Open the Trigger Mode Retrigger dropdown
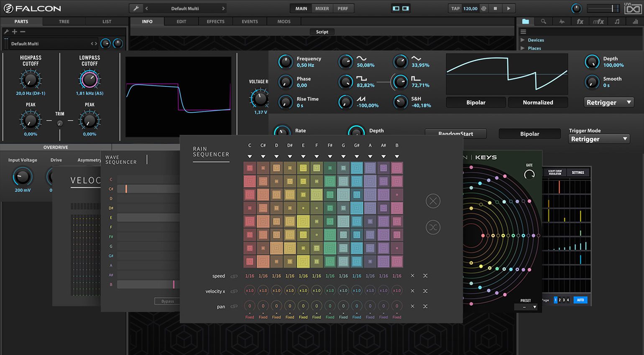Screen dimensions: 644x355 pyautogui.click(x=599, y=139)
